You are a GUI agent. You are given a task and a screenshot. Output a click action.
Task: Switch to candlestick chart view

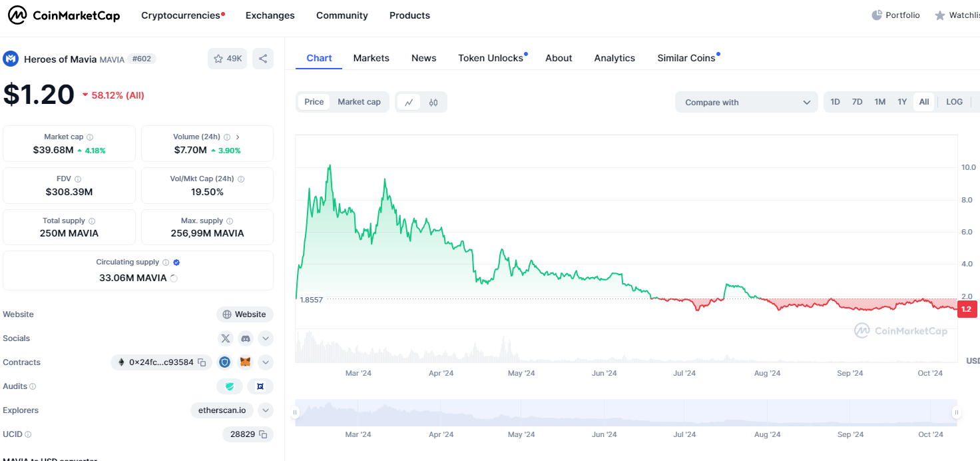[433, 102]
